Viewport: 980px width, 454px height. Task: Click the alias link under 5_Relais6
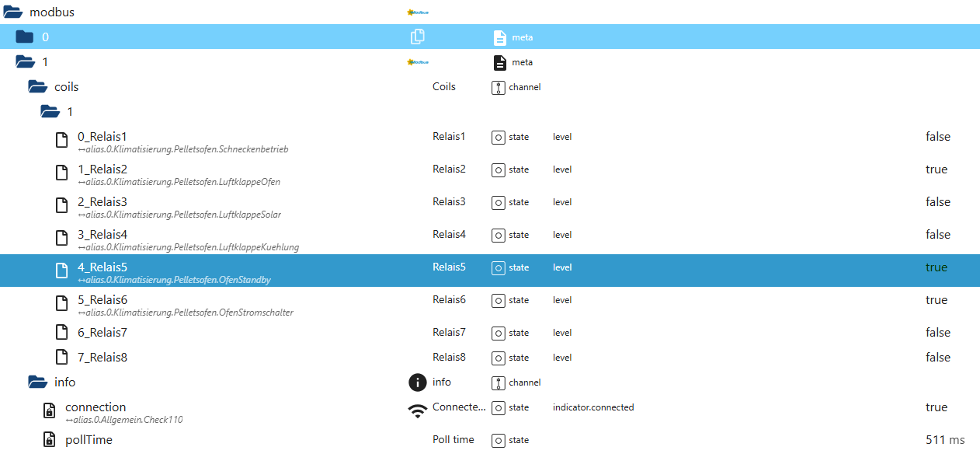186,313
